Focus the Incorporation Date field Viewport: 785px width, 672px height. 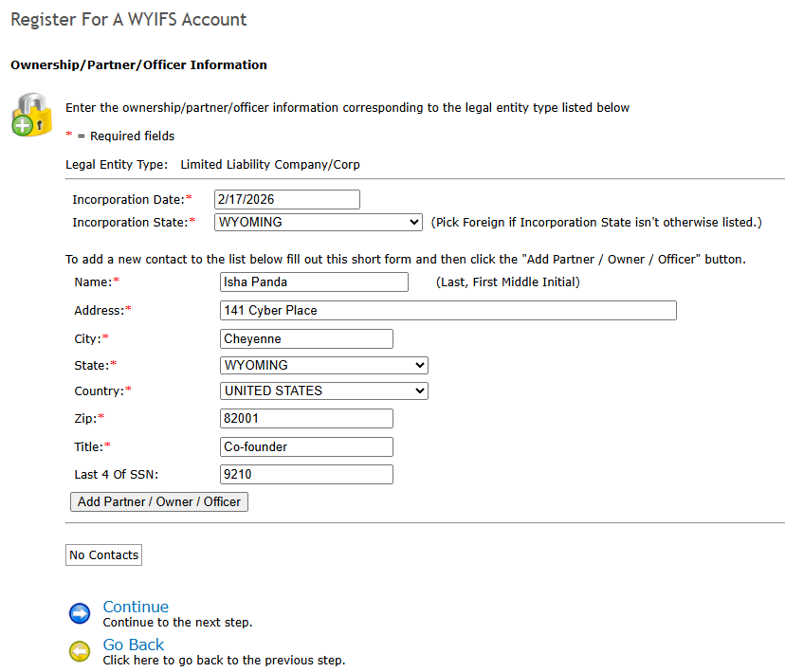coord(287,199)
